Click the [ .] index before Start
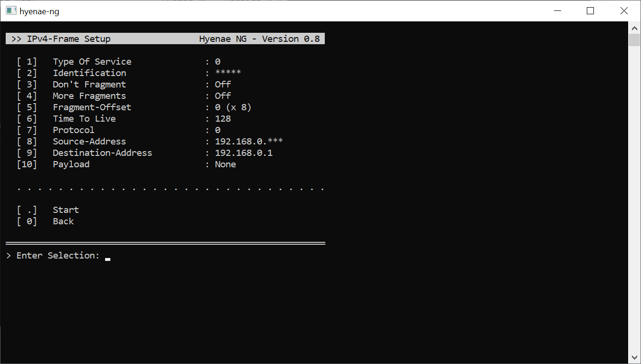The image size is (641, 364). [x=27, y=210]
